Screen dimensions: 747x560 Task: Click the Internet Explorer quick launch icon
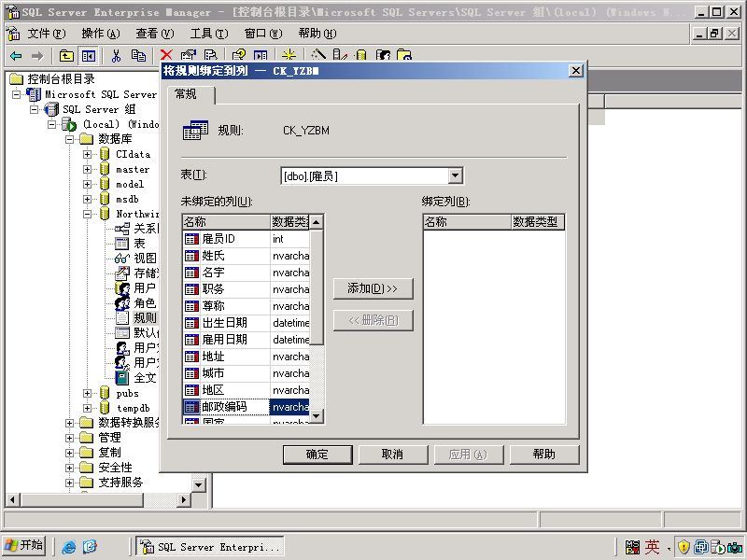pyautogui.click(x=68, y=546)
